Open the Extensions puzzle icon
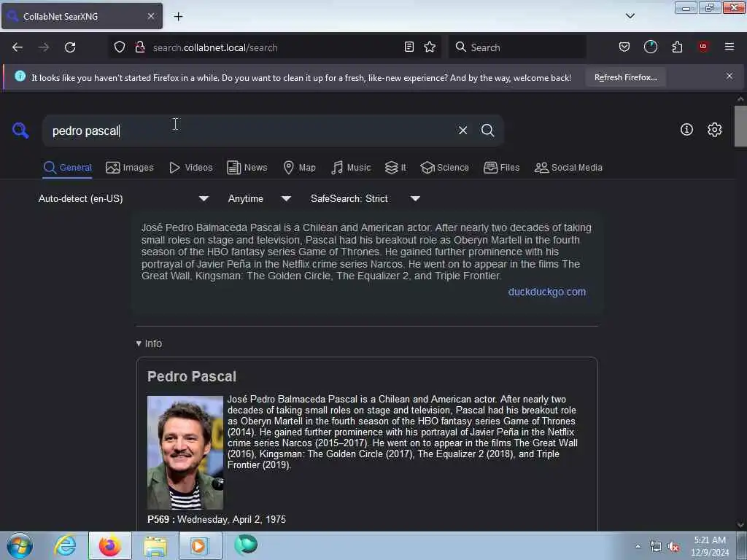The width and height of the screenshot is (747, 560). coord(677,47)
